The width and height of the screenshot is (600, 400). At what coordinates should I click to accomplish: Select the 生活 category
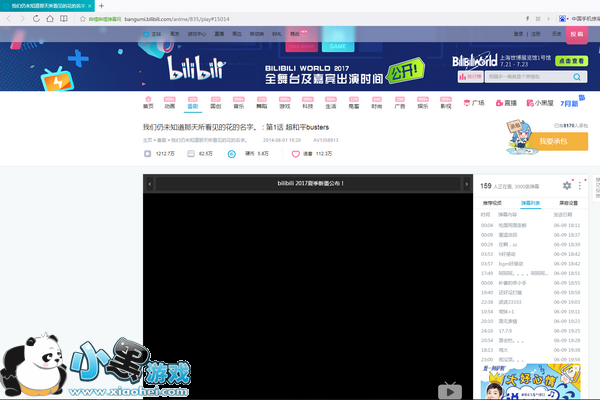[331, 103]
